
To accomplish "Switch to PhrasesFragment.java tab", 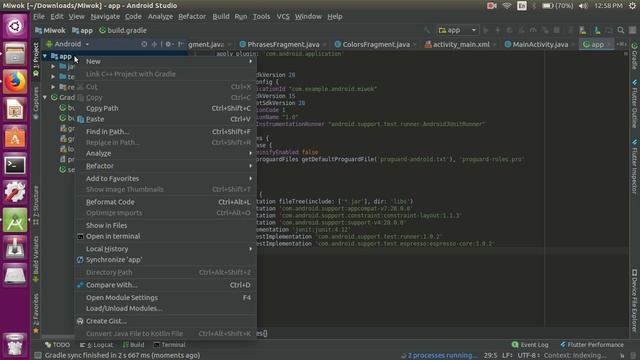I will [x=283, y=44].
